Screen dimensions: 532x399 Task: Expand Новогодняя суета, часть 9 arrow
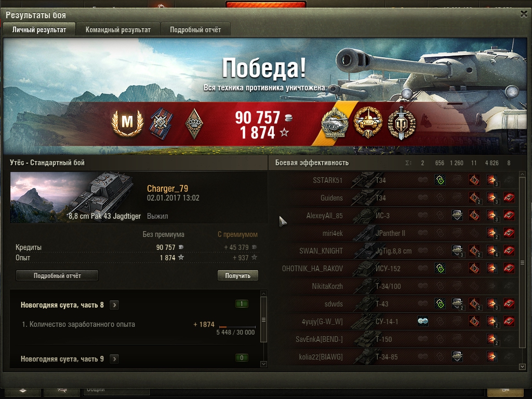[x=114, y=358]
